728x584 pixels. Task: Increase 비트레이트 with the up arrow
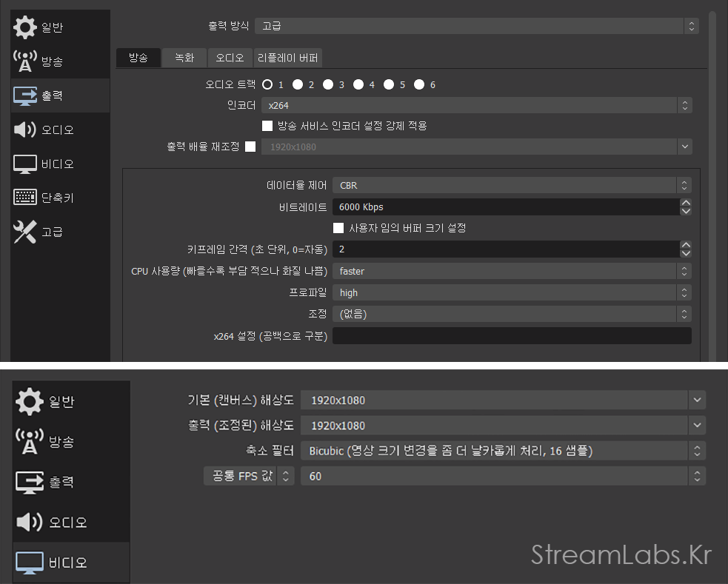point(686,203)
